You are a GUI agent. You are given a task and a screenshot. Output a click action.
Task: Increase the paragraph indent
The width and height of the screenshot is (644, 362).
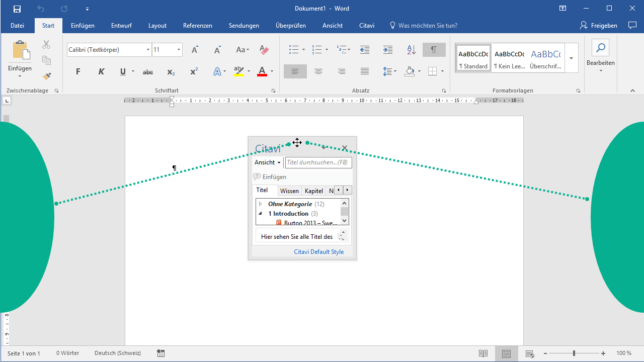point(387,50)
